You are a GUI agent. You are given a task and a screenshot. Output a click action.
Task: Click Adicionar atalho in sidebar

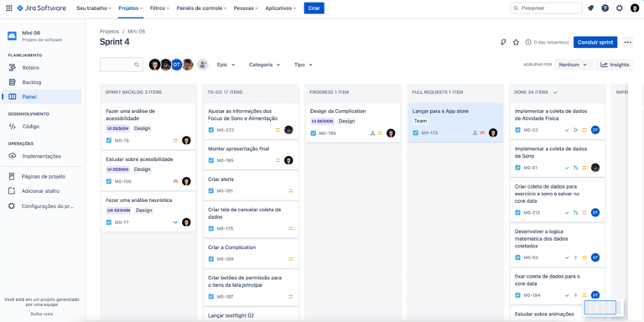(41, 191)
